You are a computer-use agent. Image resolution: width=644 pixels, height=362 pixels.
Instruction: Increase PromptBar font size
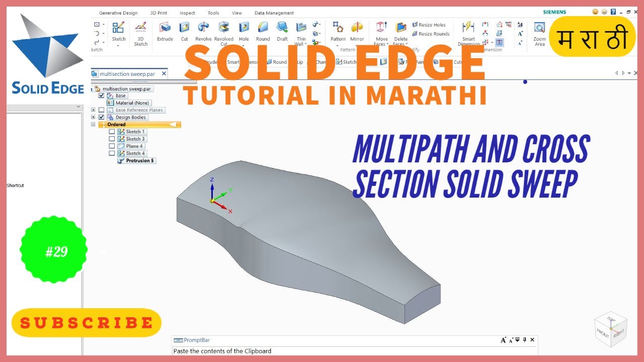[504, 340]
